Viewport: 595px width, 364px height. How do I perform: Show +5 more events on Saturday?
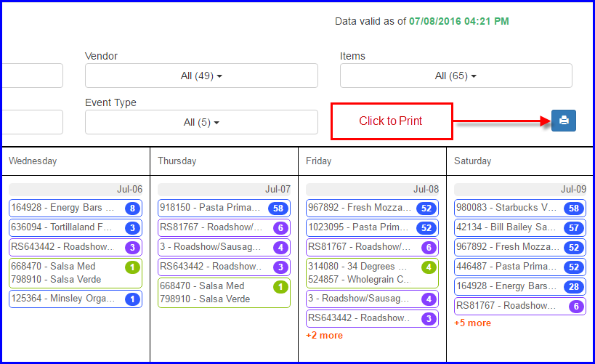(x=472, y=323)
